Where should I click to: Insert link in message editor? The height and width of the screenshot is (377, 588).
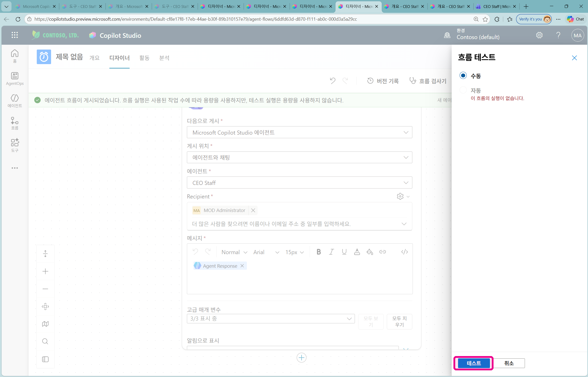(x=382, y=252)
